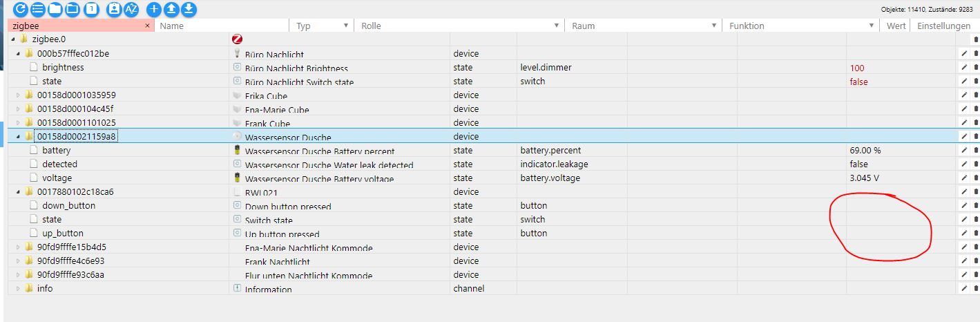Edit the Frank Cube object
The width and height of the screenshot is (980, 322).
964,123
